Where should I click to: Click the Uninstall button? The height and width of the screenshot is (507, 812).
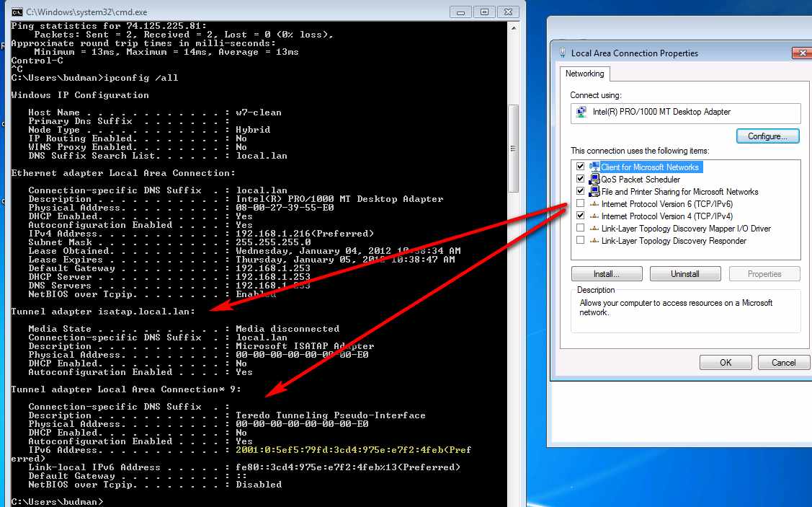[x=685, y=274]
